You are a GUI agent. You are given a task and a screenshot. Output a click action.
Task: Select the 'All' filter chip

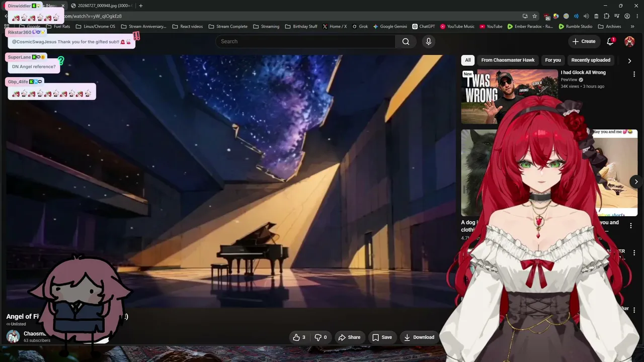pyautogui.click(x=468, y=60)
